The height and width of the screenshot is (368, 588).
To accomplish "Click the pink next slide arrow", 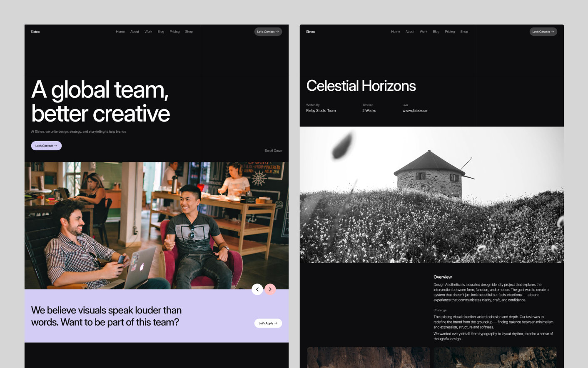I will [x=270, y=289].
